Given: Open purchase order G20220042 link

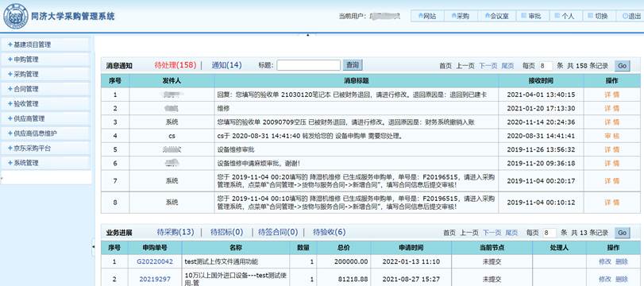Looking at the screenshot, I should [155, 261].
